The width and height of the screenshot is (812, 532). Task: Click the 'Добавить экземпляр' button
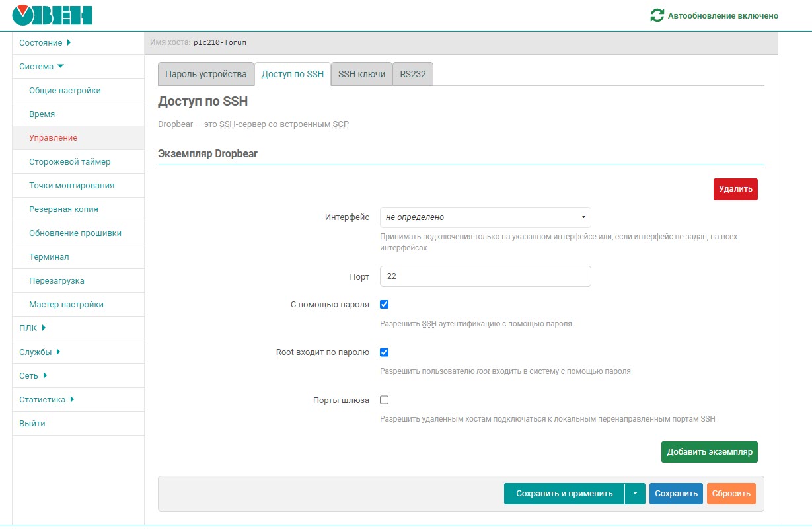(709, 452)
